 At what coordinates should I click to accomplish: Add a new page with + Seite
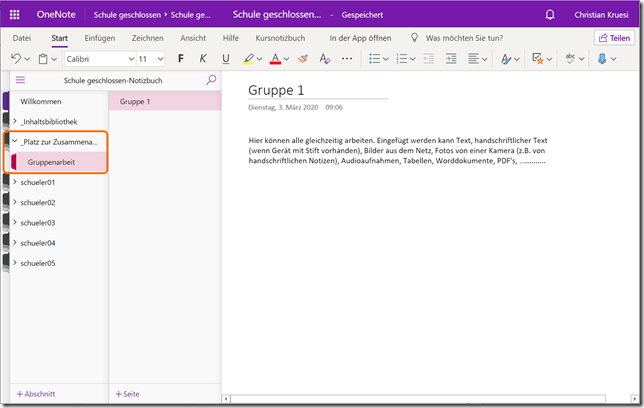pyautogui.click(x=127, y=394)
